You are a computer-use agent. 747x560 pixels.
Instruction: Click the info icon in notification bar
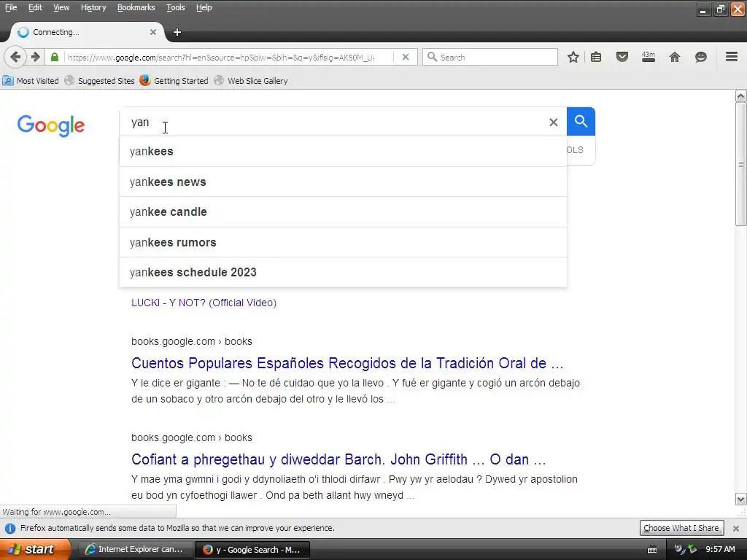[x=10, y=528]
